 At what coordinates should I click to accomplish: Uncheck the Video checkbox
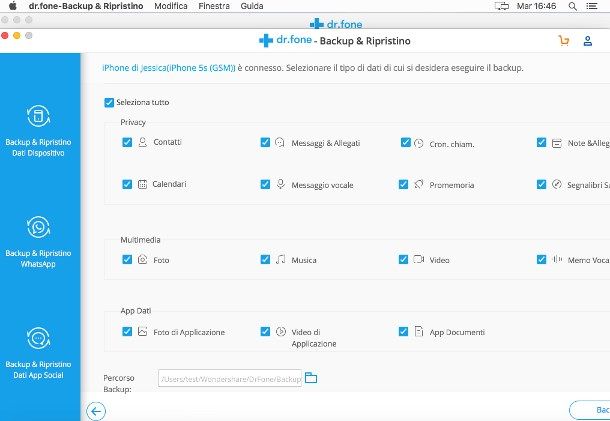(403, 259)
